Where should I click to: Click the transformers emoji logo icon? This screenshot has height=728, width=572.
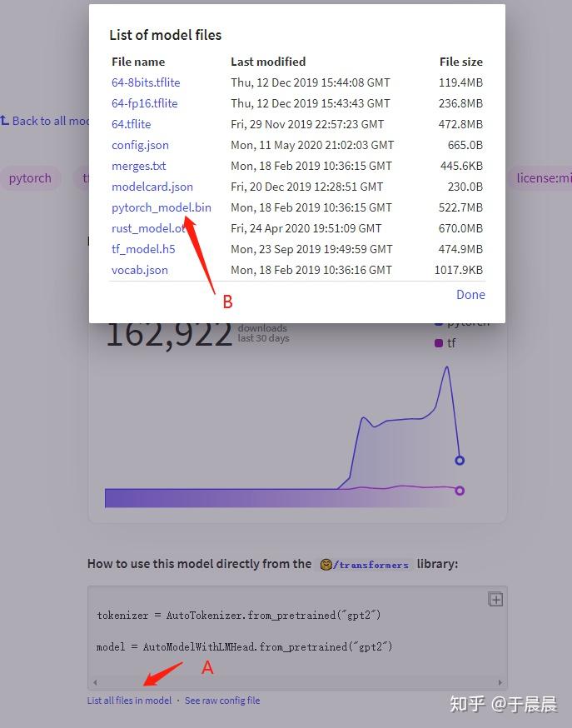pos(326,564)
